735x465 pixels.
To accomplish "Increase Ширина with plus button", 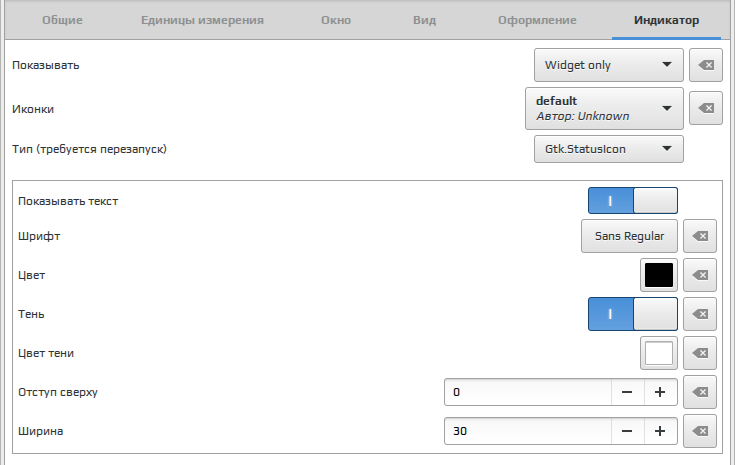I will coord(660,431).
